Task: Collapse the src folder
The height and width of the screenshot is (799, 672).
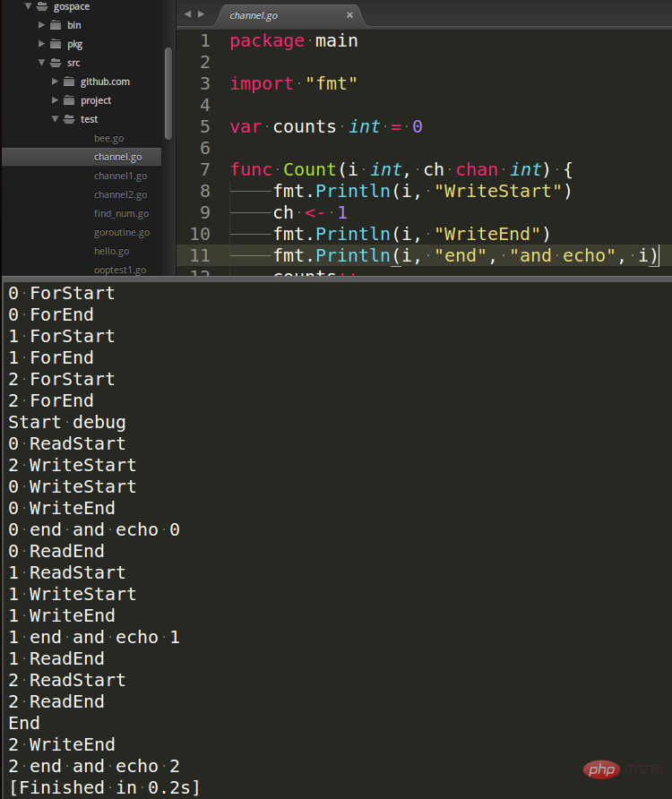Action: point(41,63)
